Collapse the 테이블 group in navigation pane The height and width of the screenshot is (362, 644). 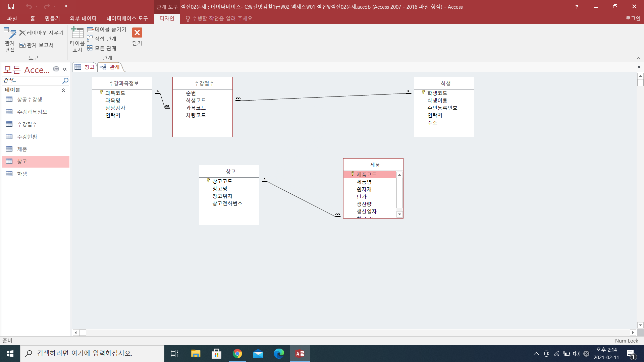63,90
